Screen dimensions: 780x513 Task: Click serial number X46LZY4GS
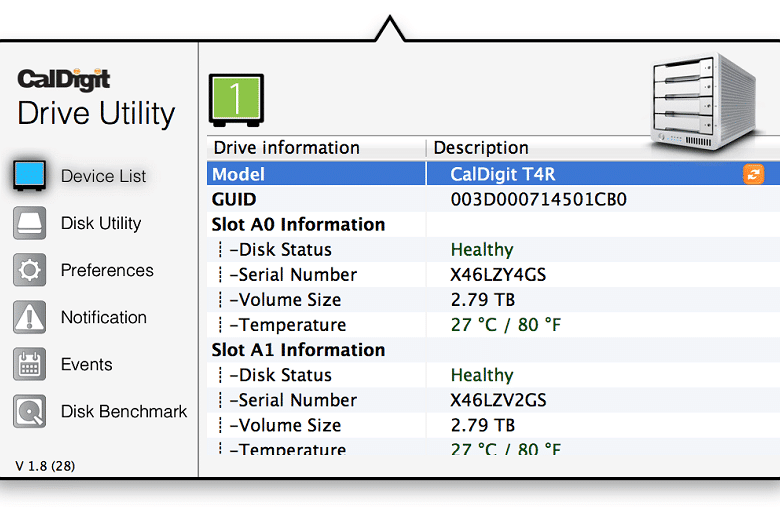498,275
